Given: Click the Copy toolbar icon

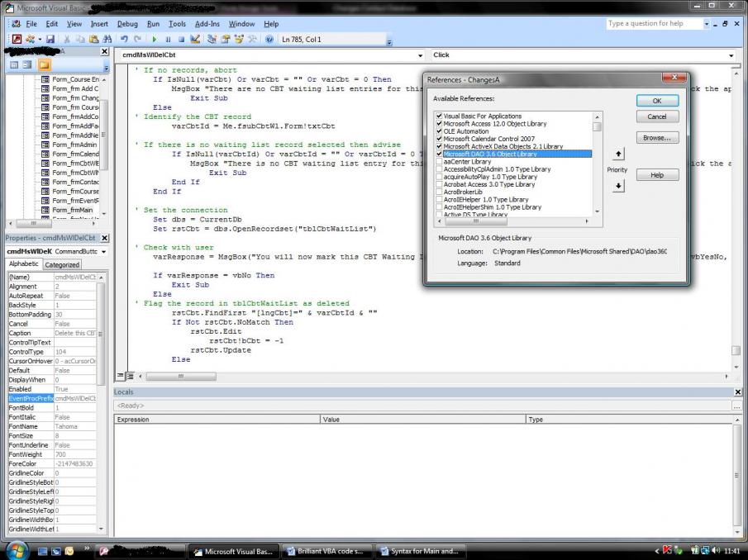Looking at the screenshot, I should (x=80, y=39).
